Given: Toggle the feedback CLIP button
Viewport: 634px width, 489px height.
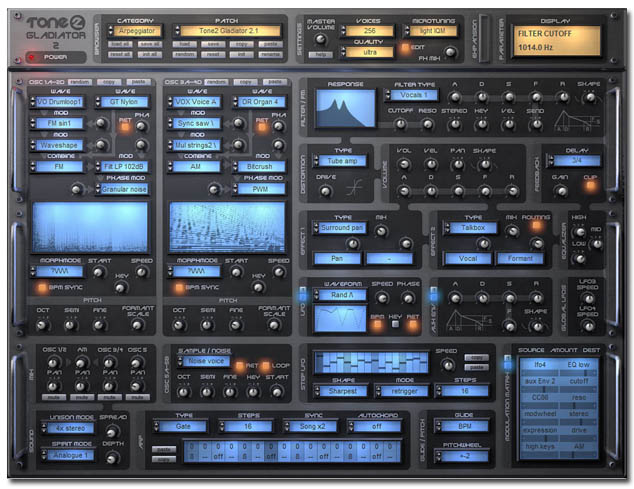Looking at the screenshot, I should (x=590, y=186).
